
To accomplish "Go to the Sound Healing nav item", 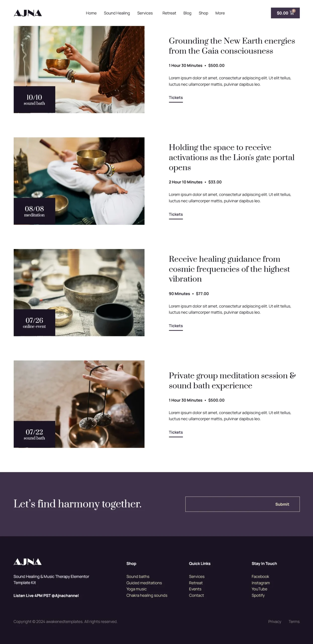I will pos(117,13).
